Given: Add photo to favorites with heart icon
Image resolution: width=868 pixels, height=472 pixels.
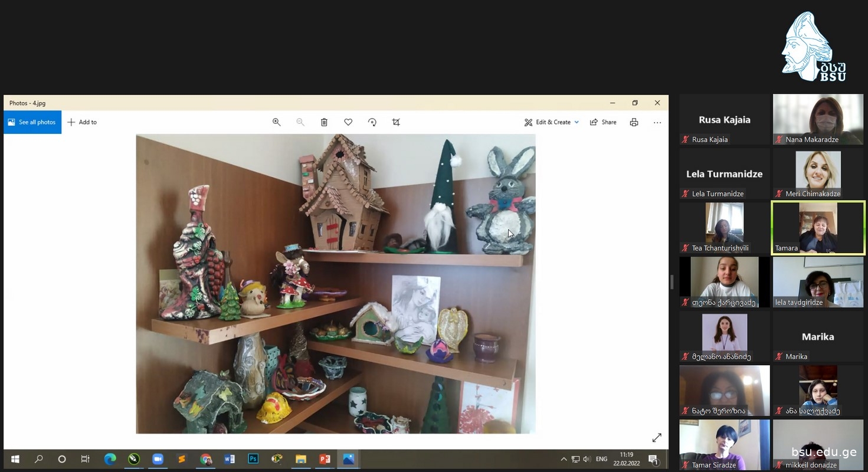Looking at the screenshot, I should pos(348,122).
